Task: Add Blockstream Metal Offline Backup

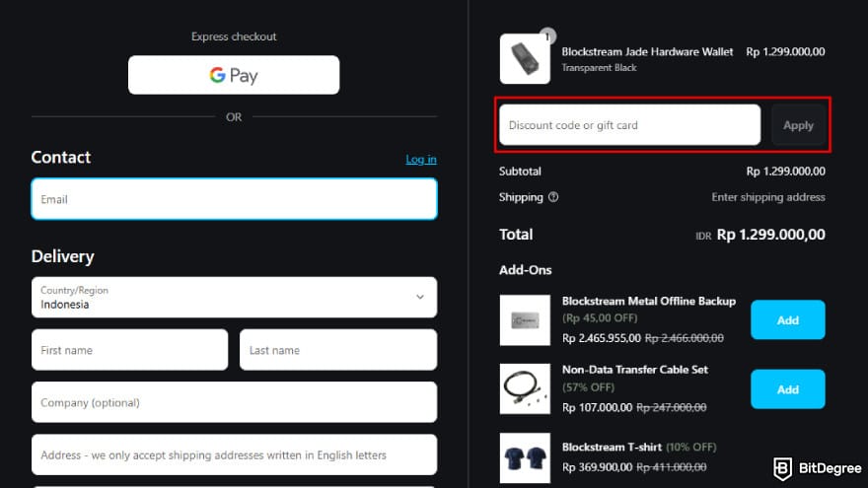Action: (x=788, y=319)
